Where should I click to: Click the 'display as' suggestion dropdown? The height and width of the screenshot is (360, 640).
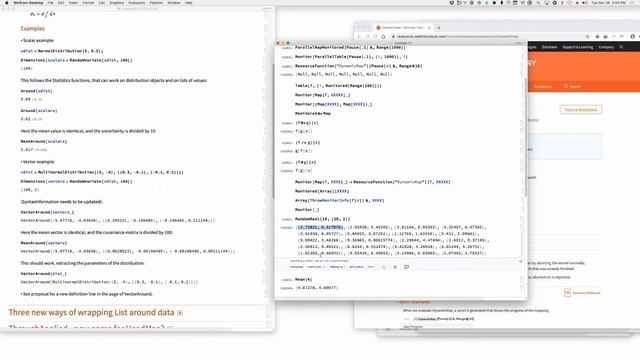(x=337, y=267)
